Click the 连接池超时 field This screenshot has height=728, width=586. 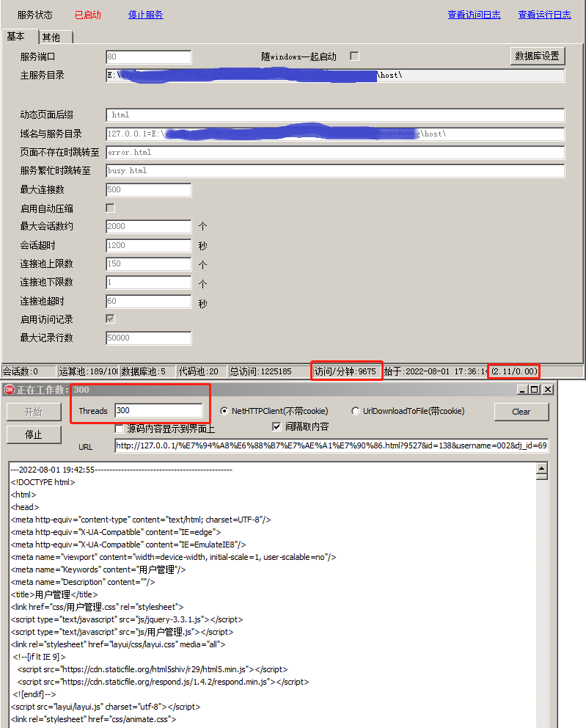click(148, 301)
